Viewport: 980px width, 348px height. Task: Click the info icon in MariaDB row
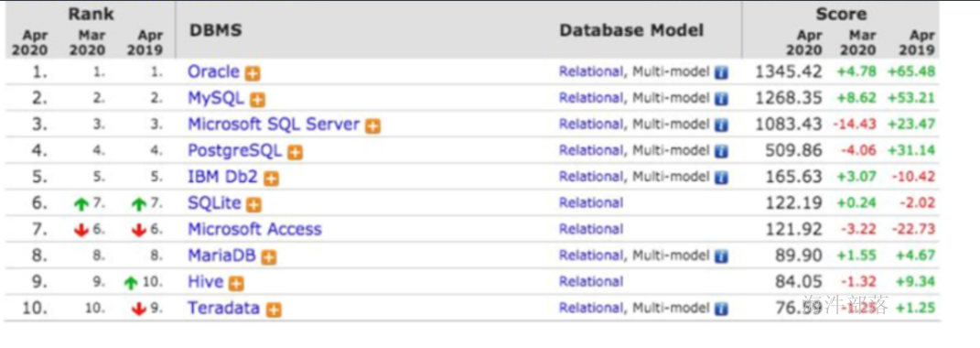721,256
